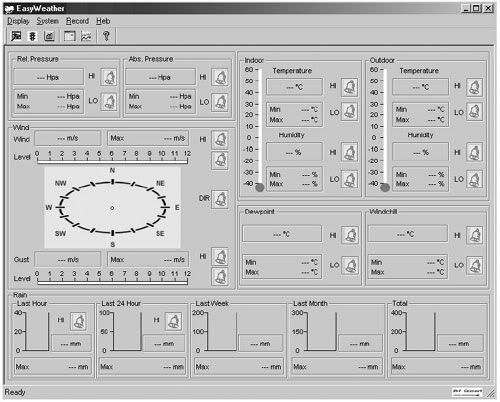Click the Gust speed m/s value field
Image resolution: width=500 pixels, height=402 pixels.
click(x=68, y=259)
